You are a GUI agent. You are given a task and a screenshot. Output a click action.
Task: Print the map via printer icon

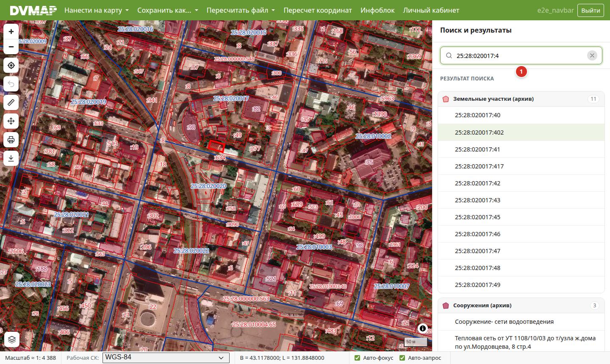(x=11, y=140)
